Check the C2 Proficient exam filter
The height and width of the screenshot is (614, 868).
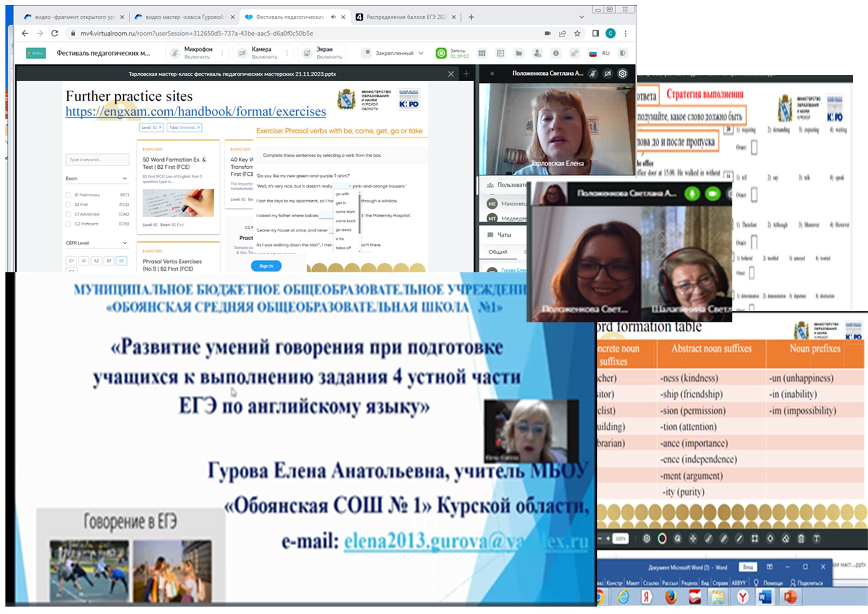(69, 224)
